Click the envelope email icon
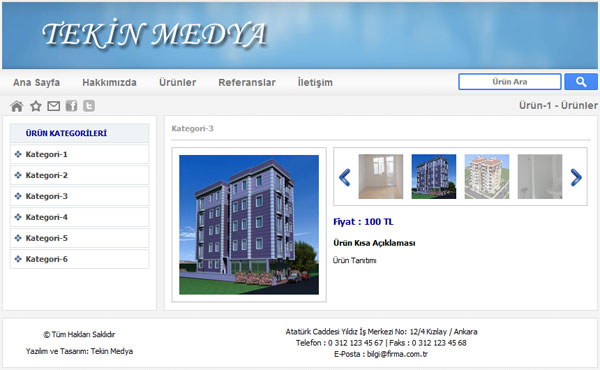600x370 pixels. click(54, 106)
